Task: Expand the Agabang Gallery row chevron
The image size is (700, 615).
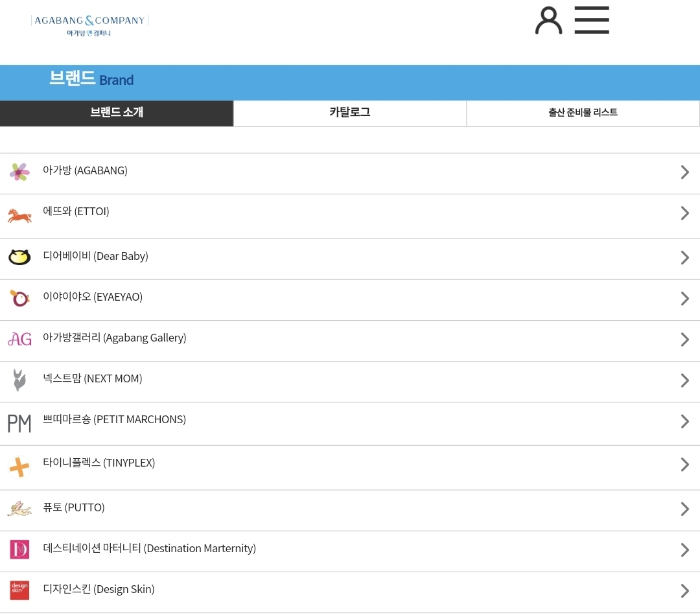Action: (685, 339)
